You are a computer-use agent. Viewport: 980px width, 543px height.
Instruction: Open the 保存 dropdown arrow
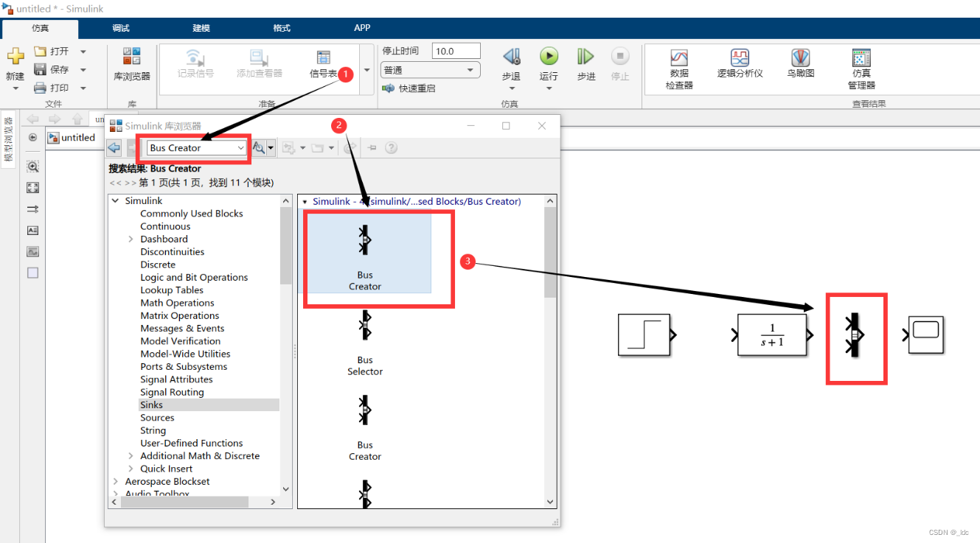[x=83, y=70]
